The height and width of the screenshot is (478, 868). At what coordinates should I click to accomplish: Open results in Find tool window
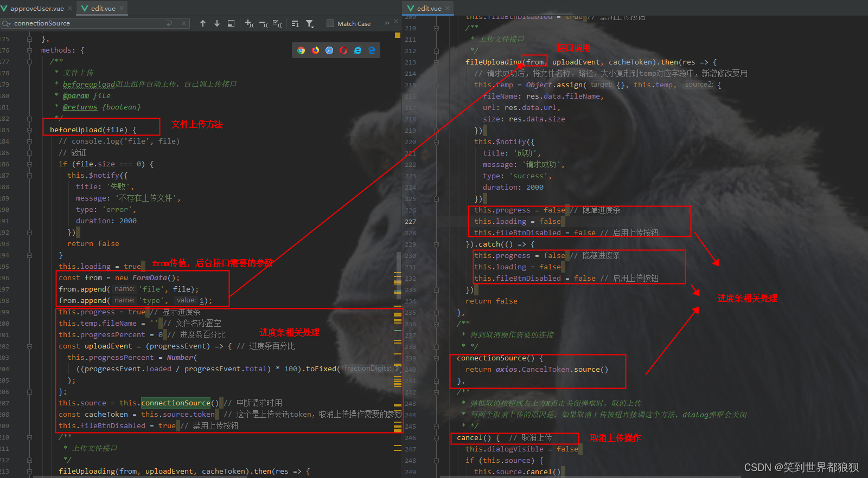pos(231,23)
